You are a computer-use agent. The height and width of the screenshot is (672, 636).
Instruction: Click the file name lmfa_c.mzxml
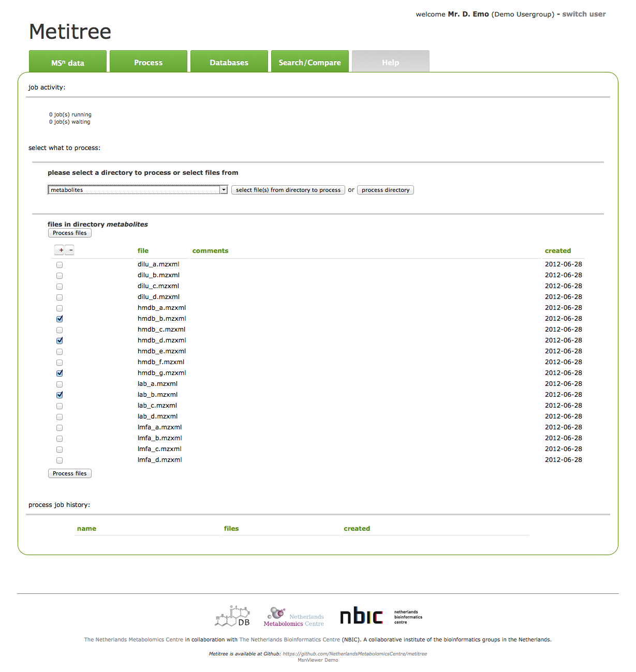pyautogui.click(x=159, y=449)
